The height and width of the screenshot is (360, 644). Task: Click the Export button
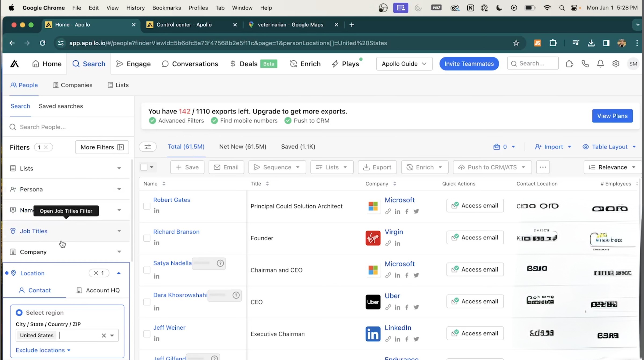[377, 167]
